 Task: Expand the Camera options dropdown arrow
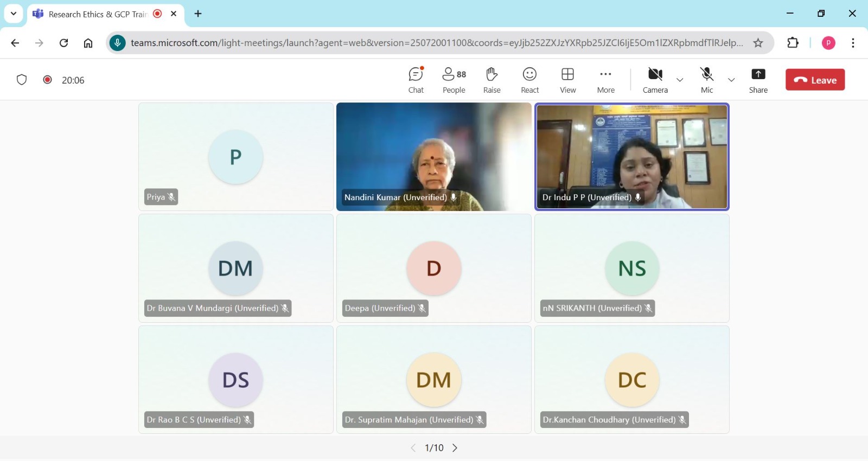[x=680, y=80]
